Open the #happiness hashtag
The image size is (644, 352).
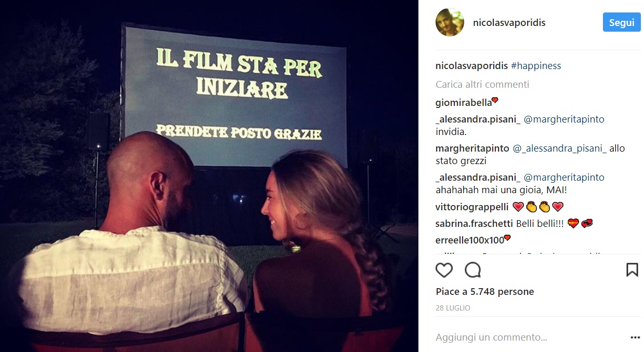(x=536, y=66)
